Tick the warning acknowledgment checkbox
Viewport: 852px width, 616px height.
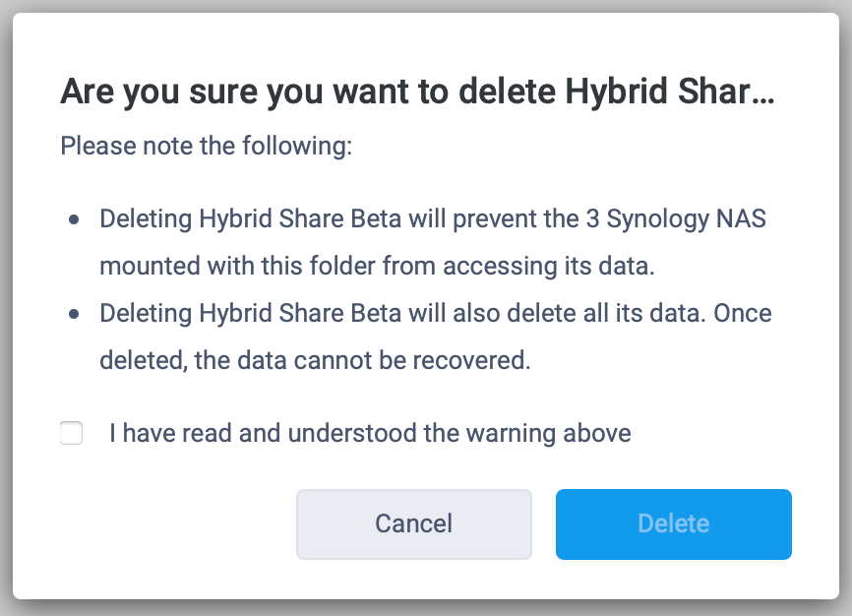pyautogui.click(x=72, y=433)
